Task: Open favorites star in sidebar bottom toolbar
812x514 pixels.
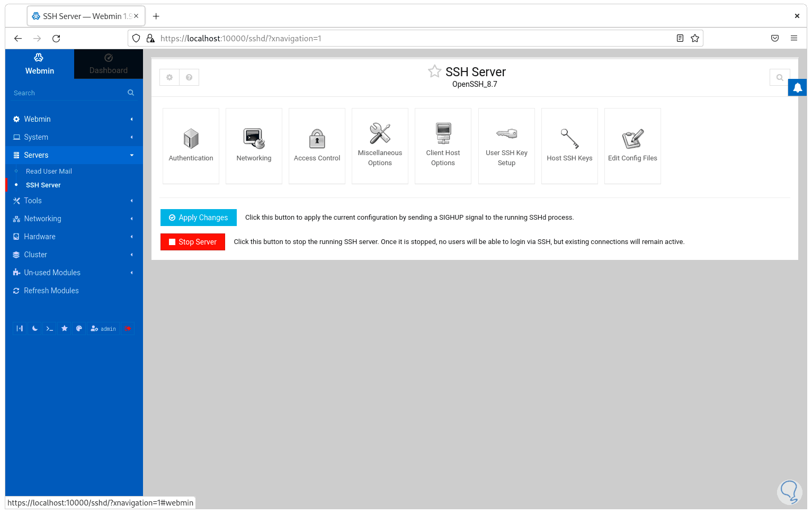Action: pyautogui.click(x=64, y=329)
